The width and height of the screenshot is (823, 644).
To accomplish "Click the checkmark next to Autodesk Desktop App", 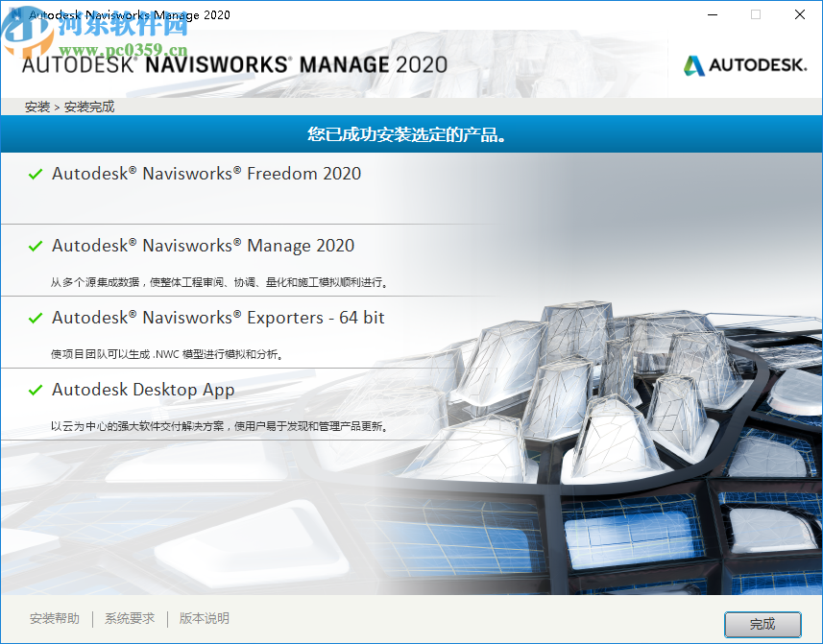I will tap(36, 390).
